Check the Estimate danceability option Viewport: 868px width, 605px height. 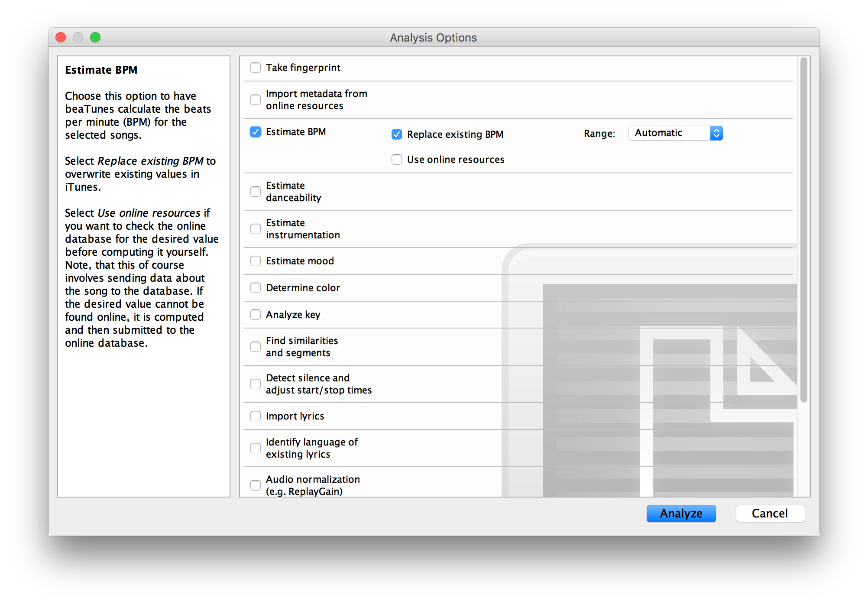coord(256,192)
